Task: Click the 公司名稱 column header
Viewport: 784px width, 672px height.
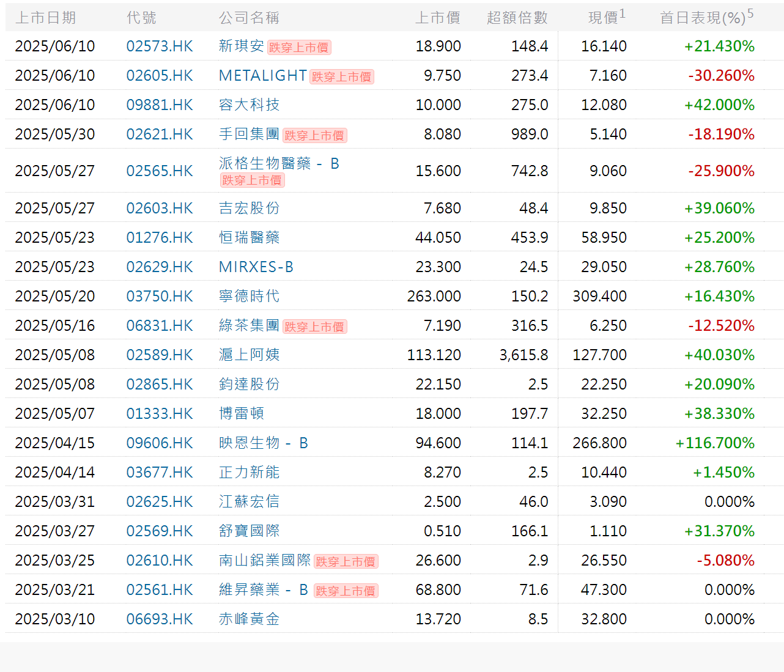Action: (x=250, y=18)
